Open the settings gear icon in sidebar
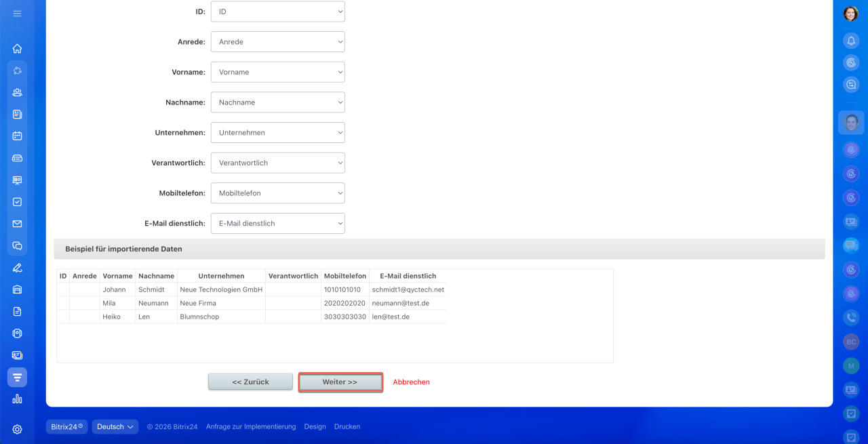Image resolution: width=868 pixels, height=444 pixels. pos(17,429)
